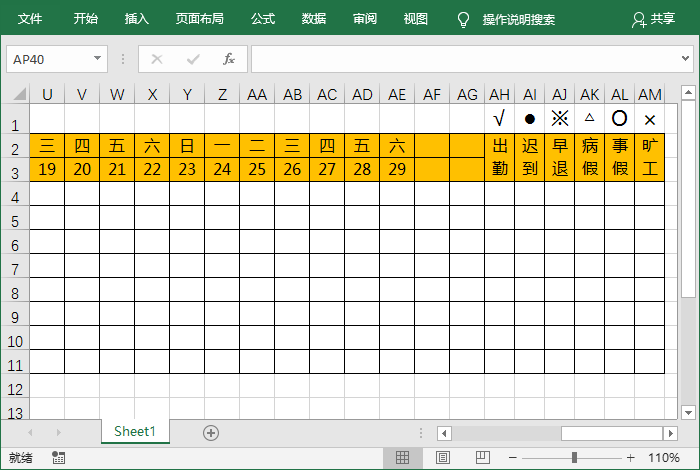Open the insert function fx icon
This screenshot has height=470, width=700.
[229, 59]
